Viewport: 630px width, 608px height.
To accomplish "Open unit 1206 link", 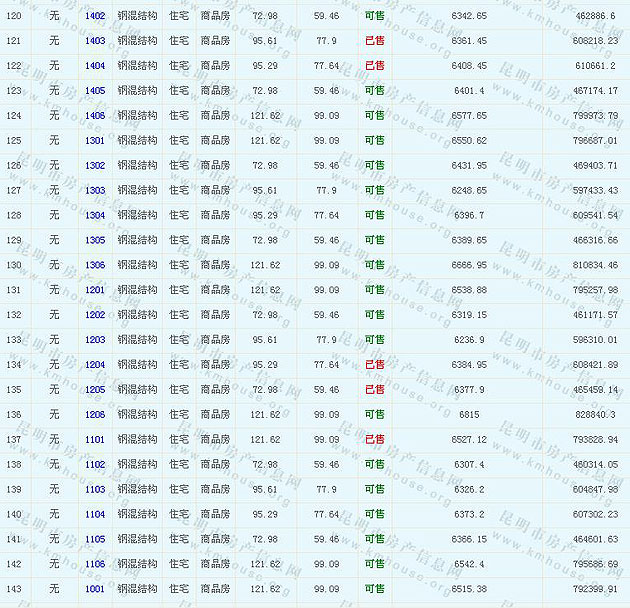I will (94, 414).
